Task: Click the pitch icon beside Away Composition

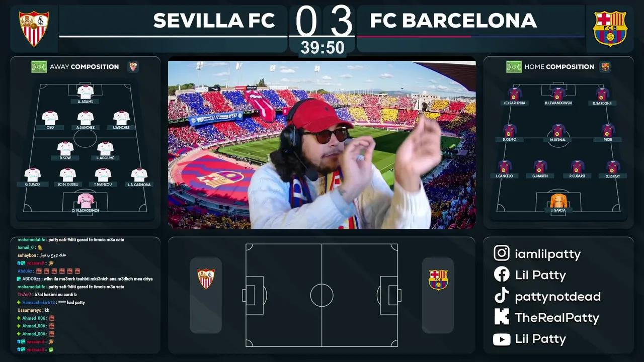Action: click(39, 67)
